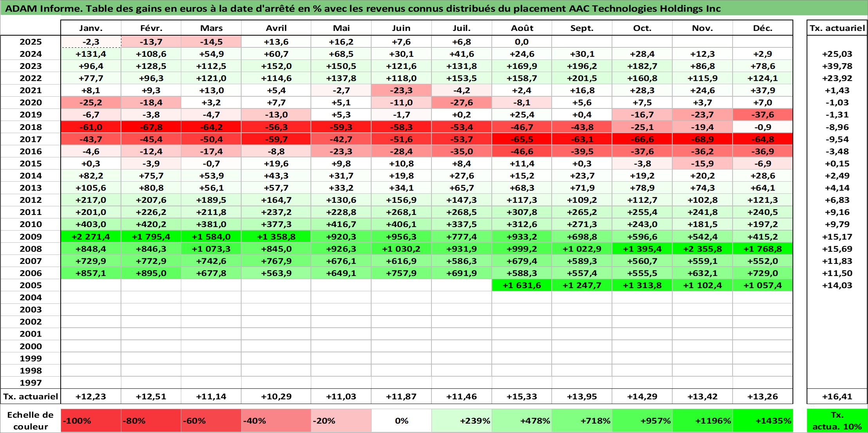Select the cell showing +1 073,3
The image size is (868, 433).
[x=211, y=249]
